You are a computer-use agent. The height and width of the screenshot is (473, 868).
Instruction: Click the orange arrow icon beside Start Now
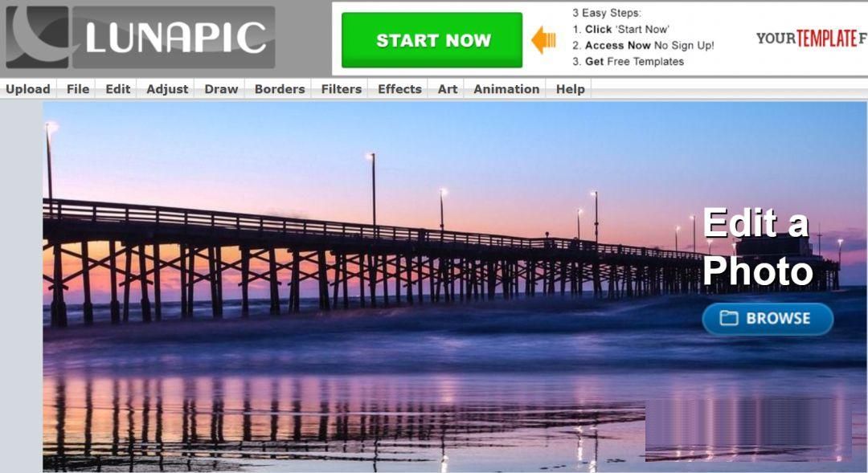pyautogui.click(x=543, y=40)
